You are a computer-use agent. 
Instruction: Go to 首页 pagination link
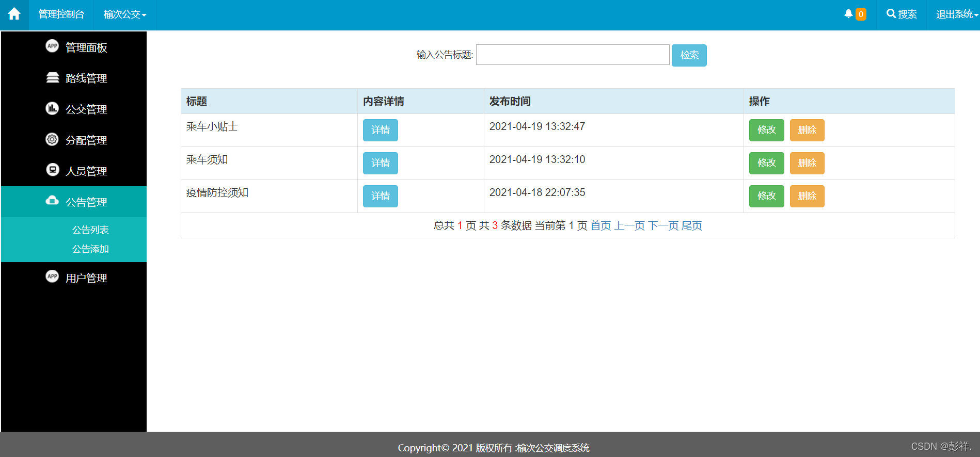pos(600,225)
